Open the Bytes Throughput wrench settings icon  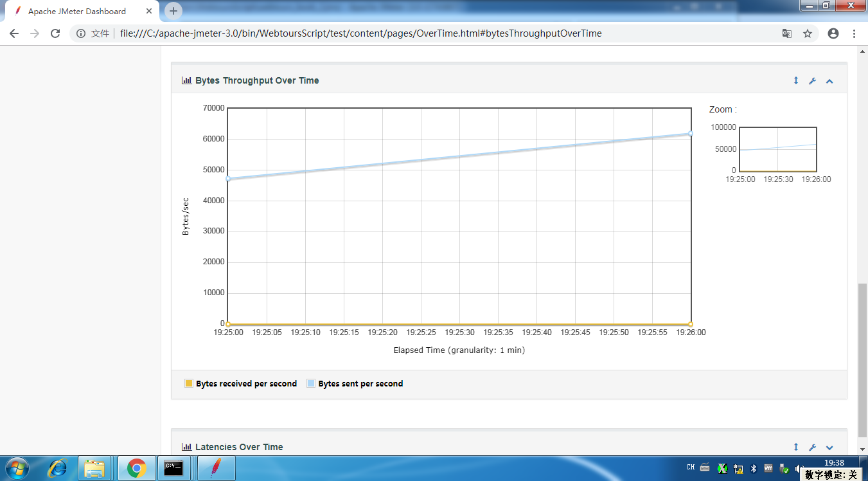click(812, 81)
